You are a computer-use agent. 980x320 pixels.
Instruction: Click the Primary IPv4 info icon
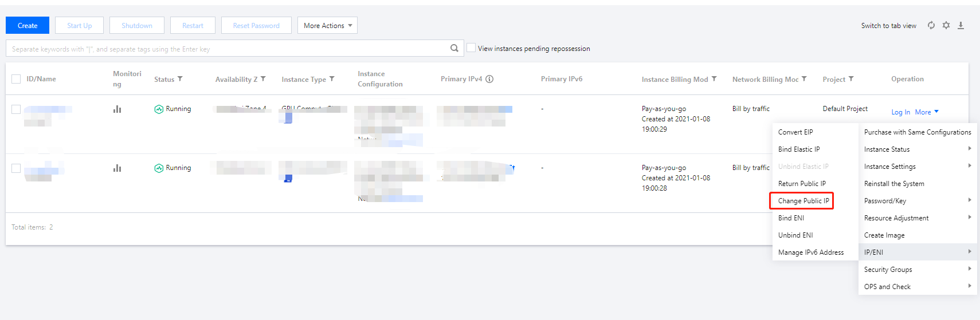point(489,79)
